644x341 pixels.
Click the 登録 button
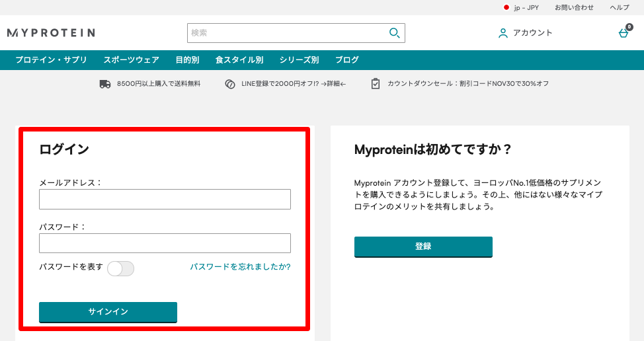(423, 246)
